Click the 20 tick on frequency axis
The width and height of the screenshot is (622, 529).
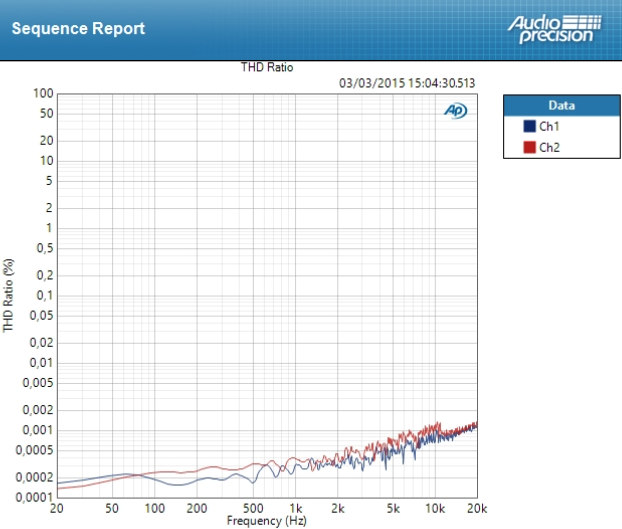[57, 508]
